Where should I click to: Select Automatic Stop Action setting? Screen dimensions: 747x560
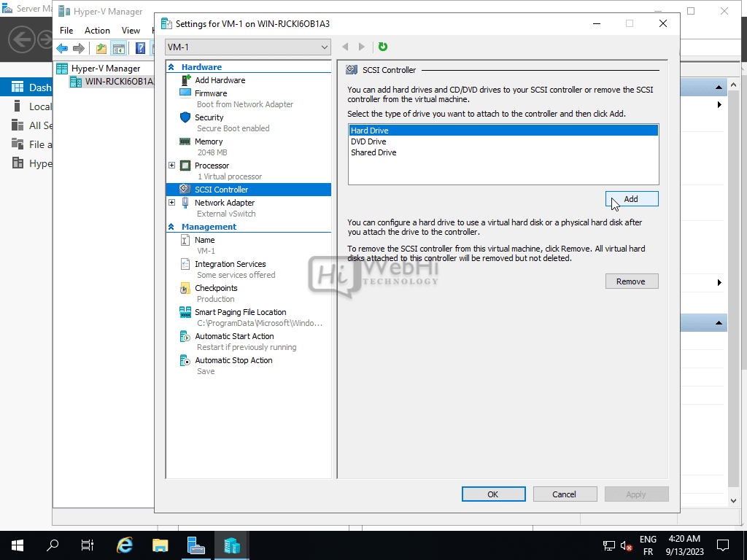coord(233,360)
